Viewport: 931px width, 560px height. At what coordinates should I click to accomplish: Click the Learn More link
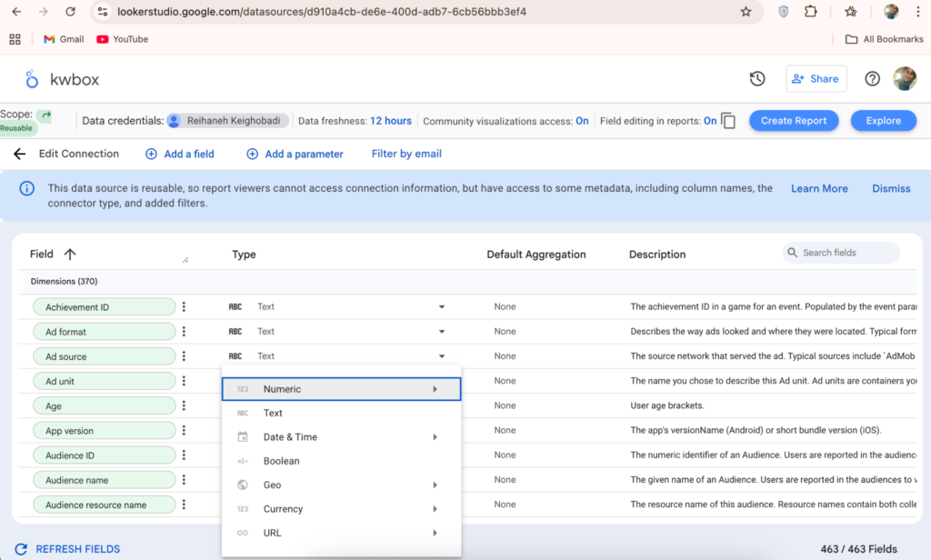[x=819, y=188]
